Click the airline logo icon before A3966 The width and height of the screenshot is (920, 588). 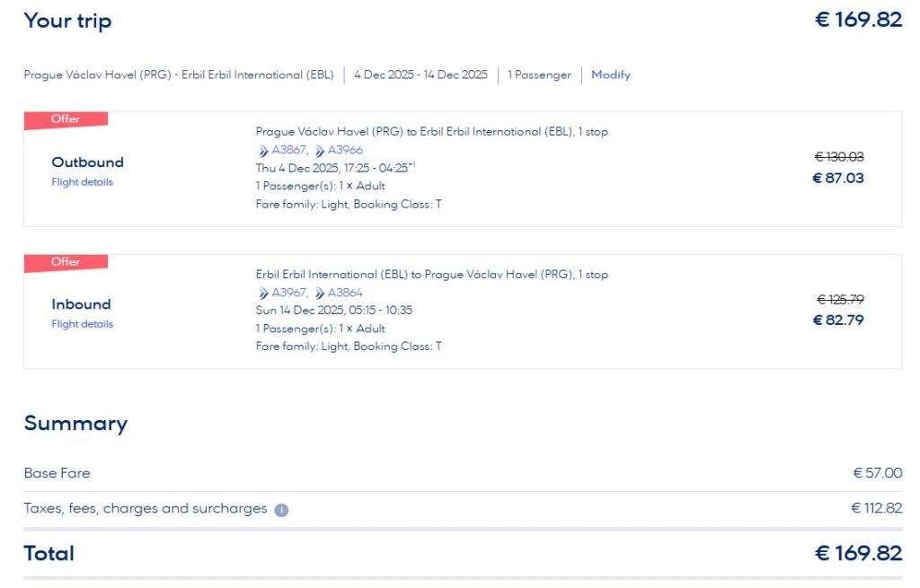click(x=320, y=151)
